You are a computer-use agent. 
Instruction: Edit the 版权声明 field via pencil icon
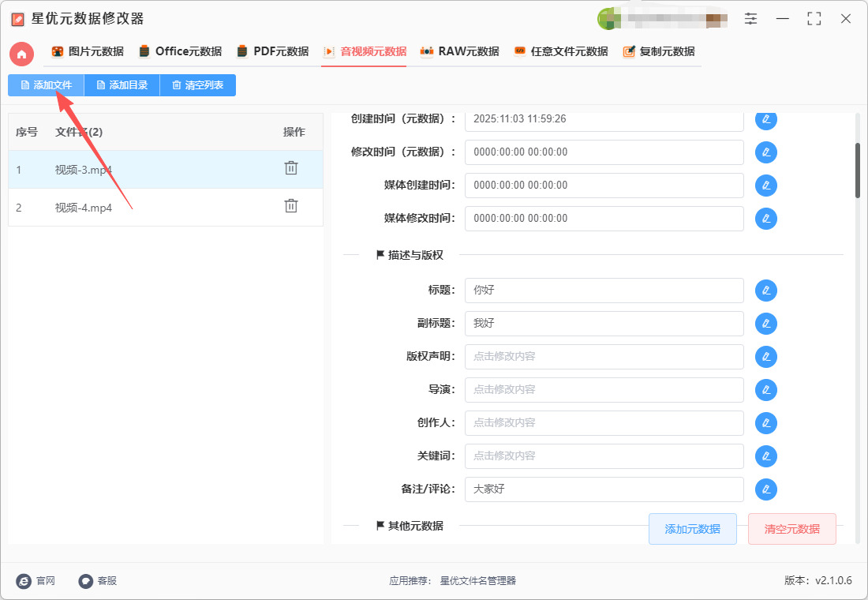[x=765, y=357]
